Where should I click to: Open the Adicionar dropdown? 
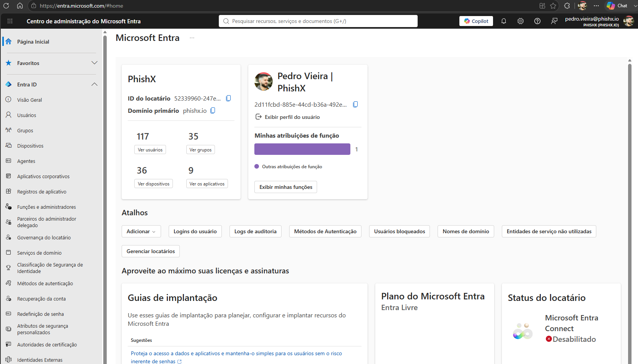pos(141,231)
